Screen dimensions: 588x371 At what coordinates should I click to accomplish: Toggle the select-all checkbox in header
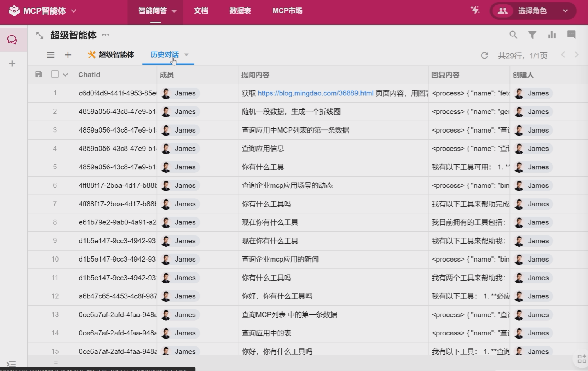point(55,74)
